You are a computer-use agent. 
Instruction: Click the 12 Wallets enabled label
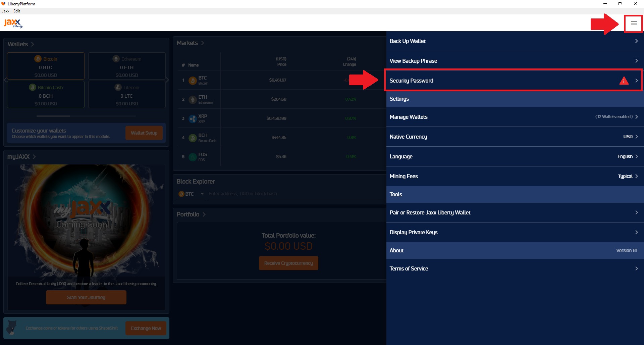614,117
